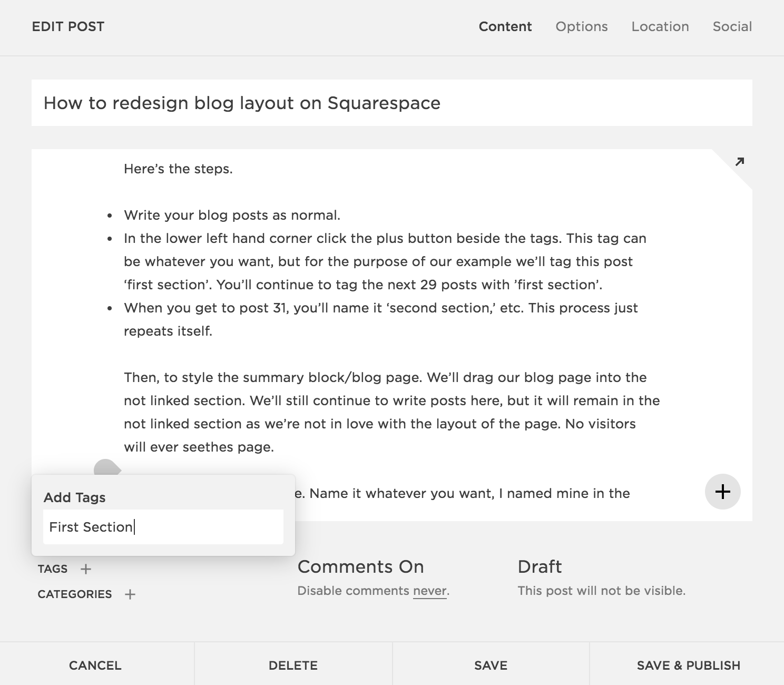Switch to the Options tab

point(581,26)
